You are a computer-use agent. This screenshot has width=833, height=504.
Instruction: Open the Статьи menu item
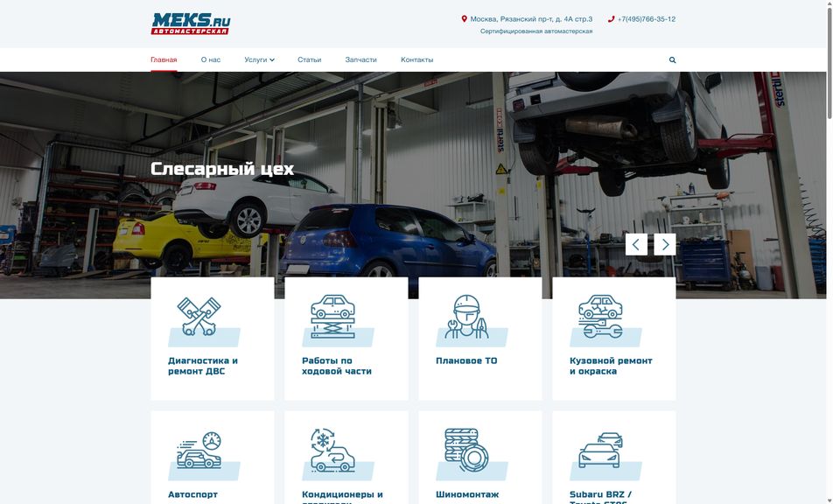(x=309, y=60)
